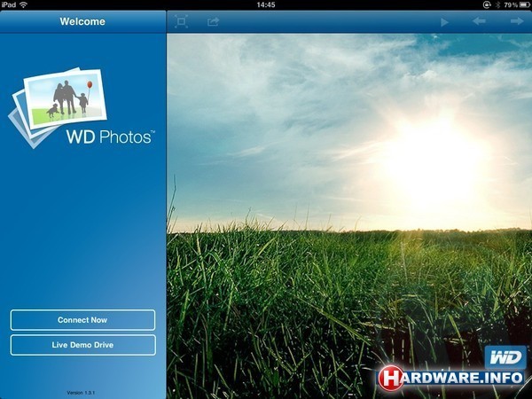
Task: Tap Connect Now button
Action: [82, 320]
